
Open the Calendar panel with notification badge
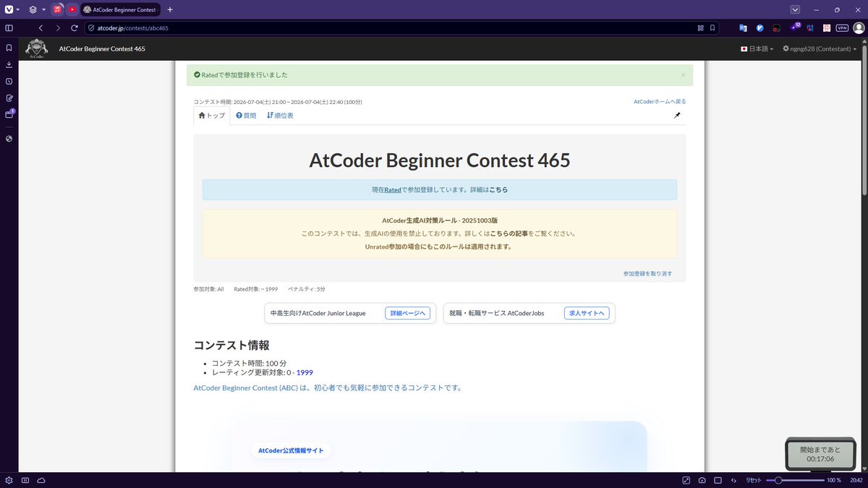(x=9, y=114)
